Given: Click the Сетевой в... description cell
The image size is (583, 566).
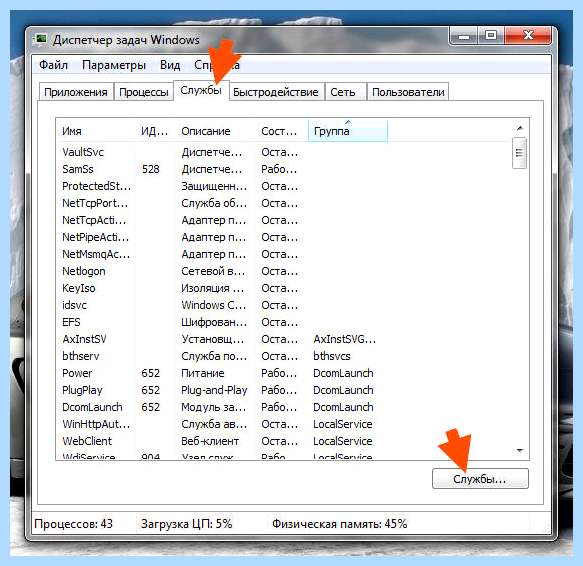Looking at the screenshot, I should [x=213, y=271].
